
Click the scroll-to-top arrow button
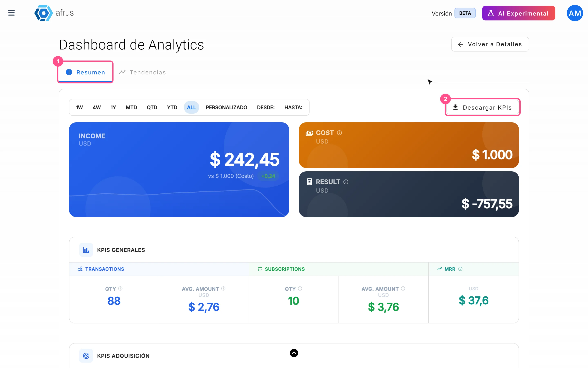(x=294, y=353)
